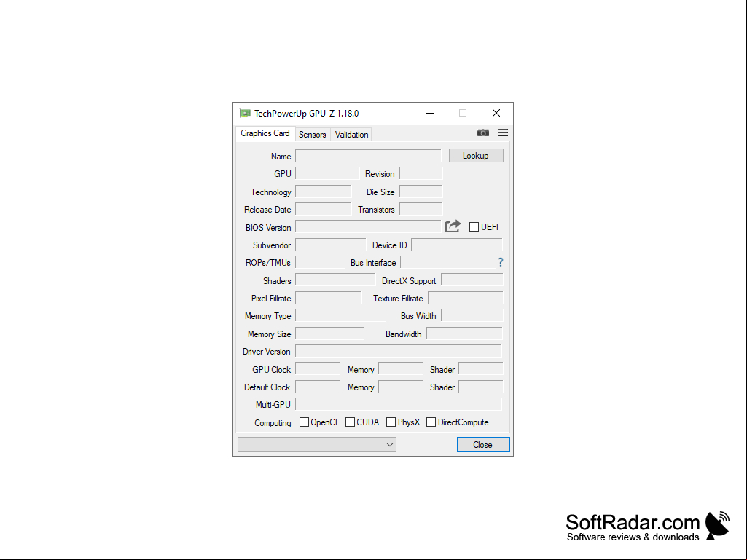Image resolution: width=747 pixels, height=560 pixels.
Task: Click the Die Size field
Action: (x=421, y=192)
